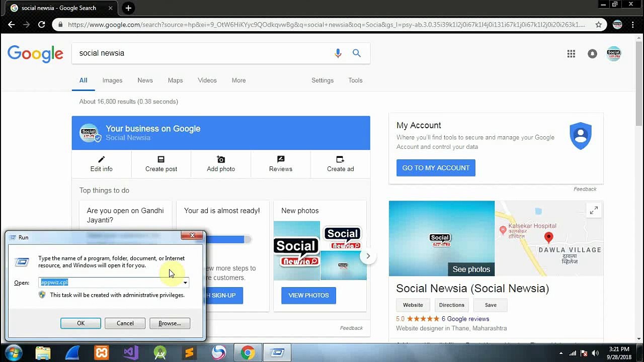Click Edit info pencil in business panel
Image resolution: width=644 pixels, height=362 pixels.
[101, 164]
